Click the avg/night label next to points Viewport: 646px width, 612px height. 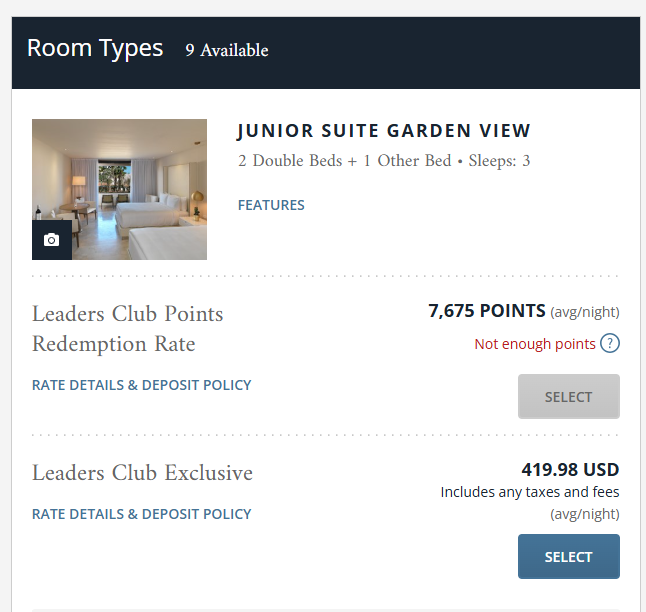click(585, 312)
